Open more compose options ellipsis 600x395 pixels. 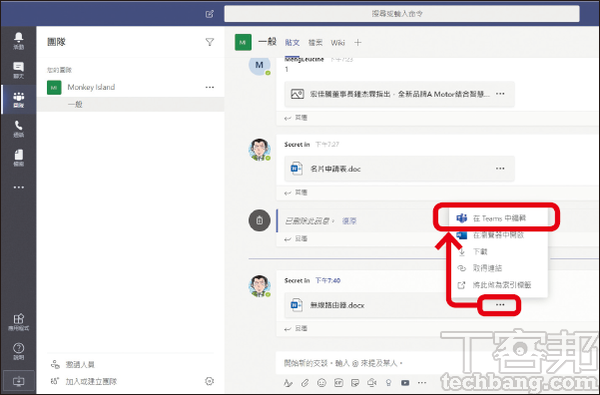(422, 383)
